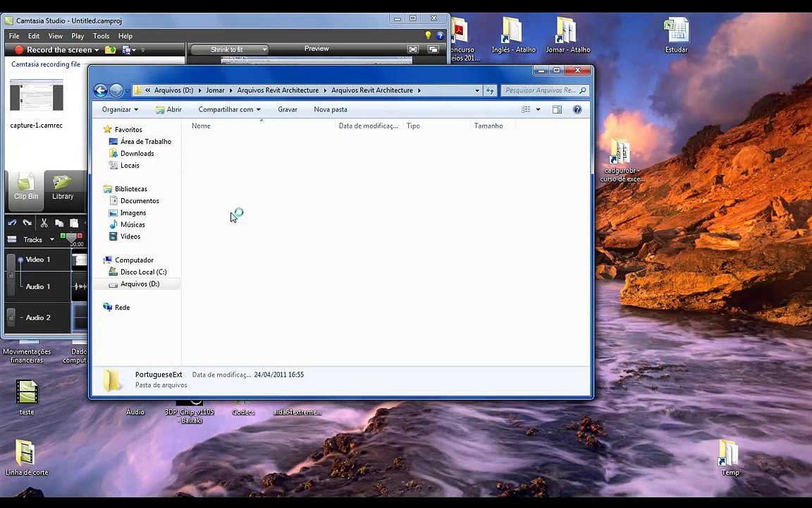Click the yellow lightbulb tips icon

click(428, 35)
